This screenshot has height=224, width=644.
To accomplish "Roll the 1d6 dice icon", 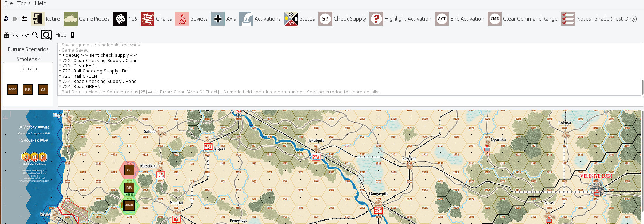I will [x=120, y=19].
